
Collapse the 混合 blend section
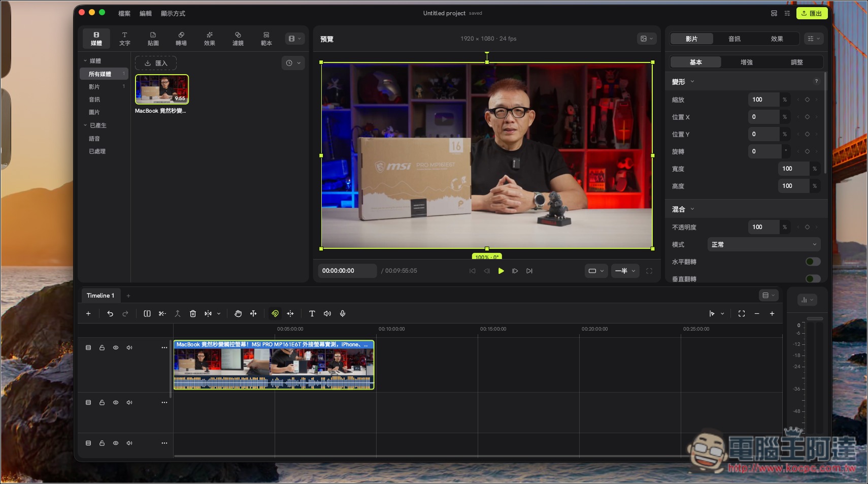pyautogui.click(x=692, y=209)
